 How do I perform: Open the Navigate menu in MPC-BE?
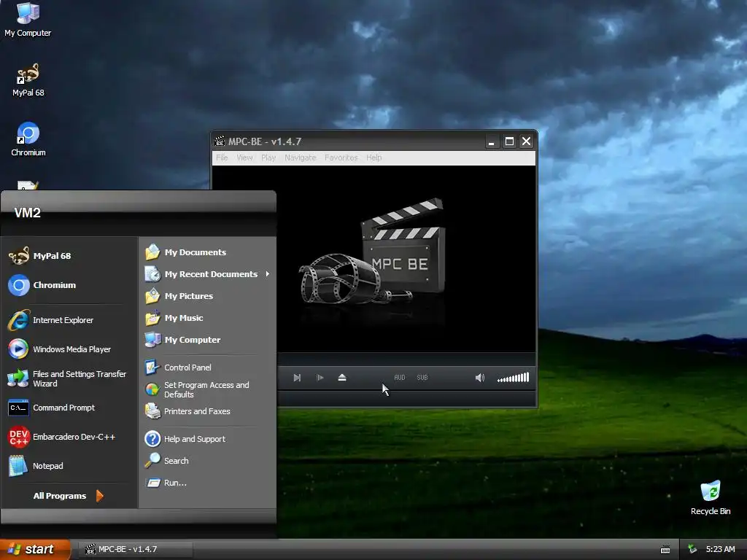(x=300, y=157)
